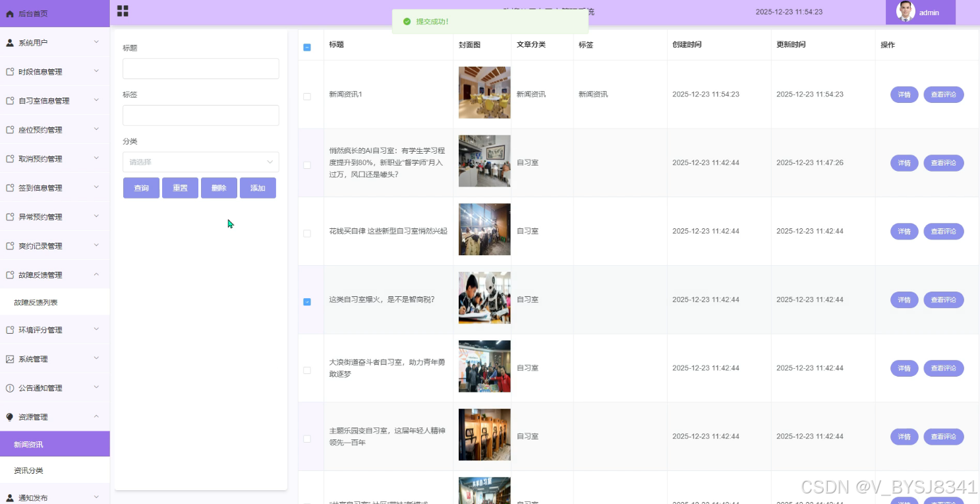Click the icon beside 异常预约管理
This screenshot has width=980, height=504.
pyautogui.click(x=10, y=217)
